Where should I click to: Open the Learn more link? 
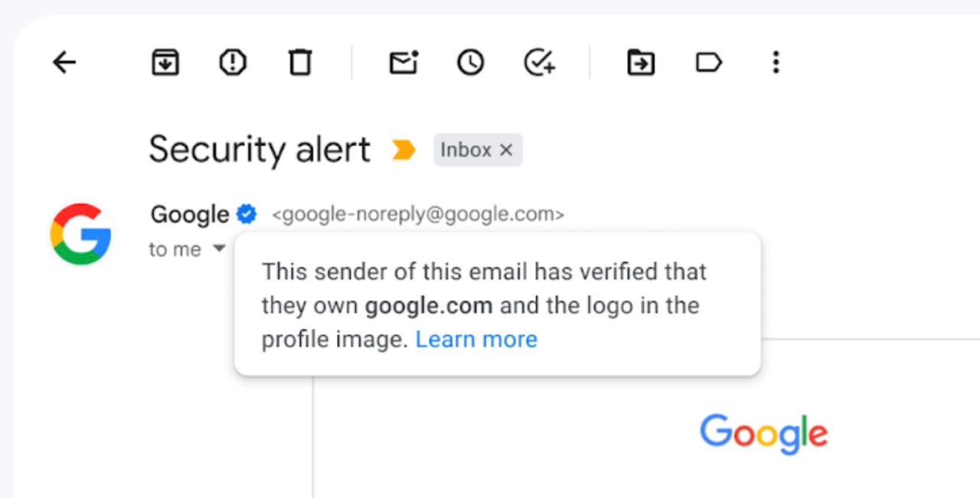(476, 339)
